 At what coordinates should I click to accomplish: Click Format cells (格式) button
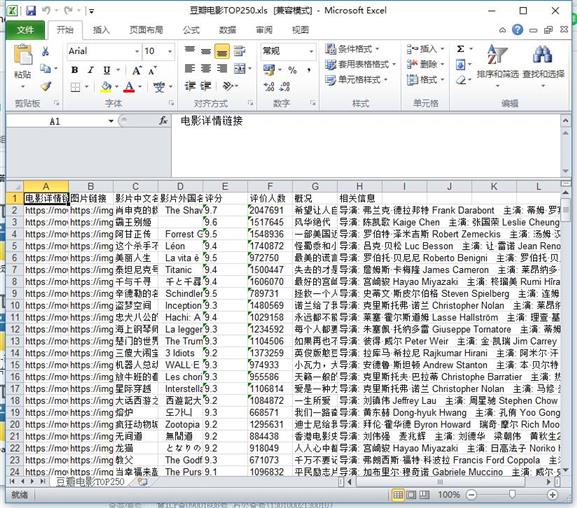tap(425, 80)
